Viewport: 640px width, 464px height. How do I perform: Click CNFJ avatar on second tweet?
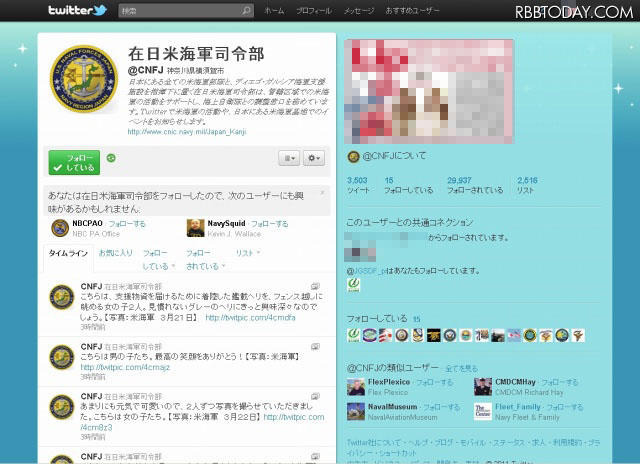(62, 357)
